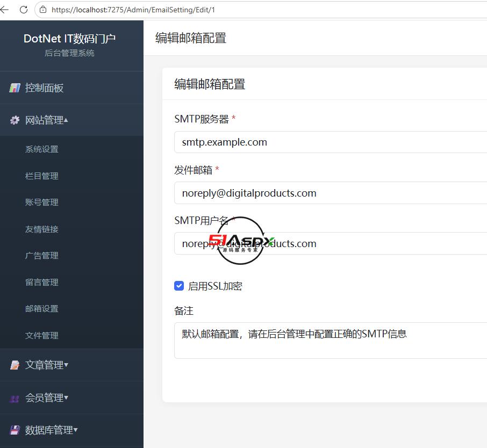487x448 pixels.
Task: Click the 数据库管理 floppy disk icon
Action: pyautogui.click(x=15, y=430)
